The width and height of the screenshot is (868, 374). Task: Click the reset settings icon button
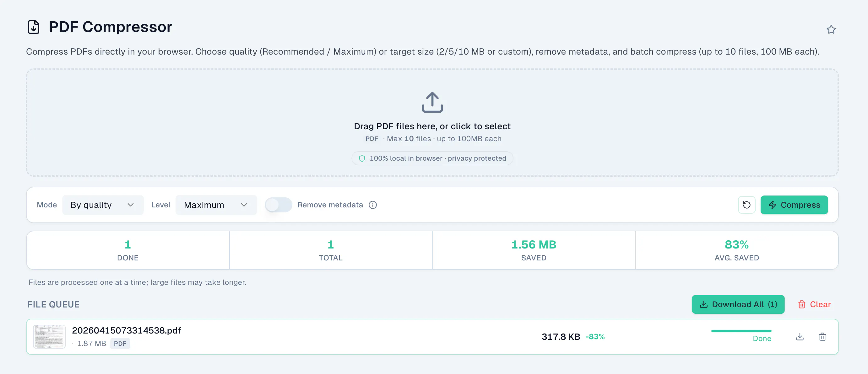[x=746, y=205]
